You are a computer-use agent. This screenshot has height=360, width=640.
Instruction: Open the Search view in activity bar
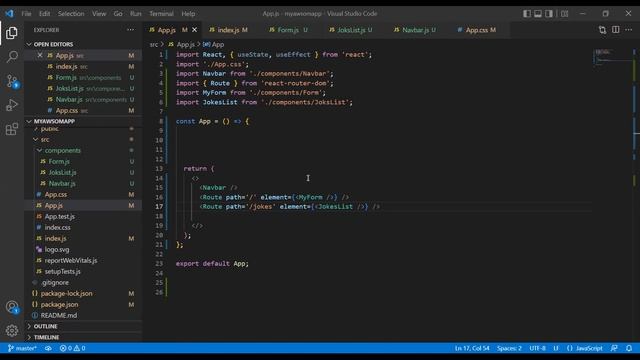[11, 57]
